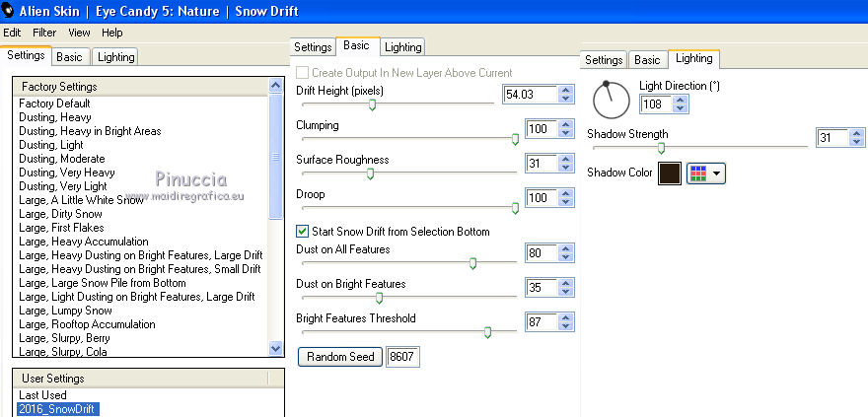
Task: Select Large, First Flakes preset
Action: [61, 228]
